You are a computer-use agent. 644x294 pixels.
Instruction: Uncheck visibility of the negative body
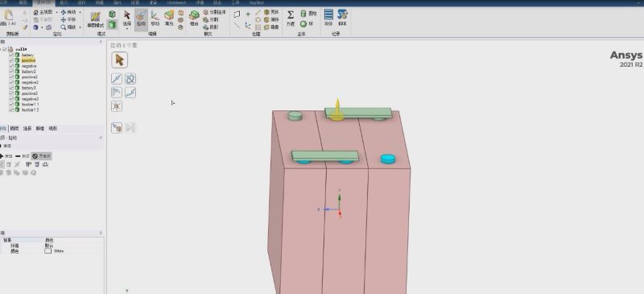[11, 66]
